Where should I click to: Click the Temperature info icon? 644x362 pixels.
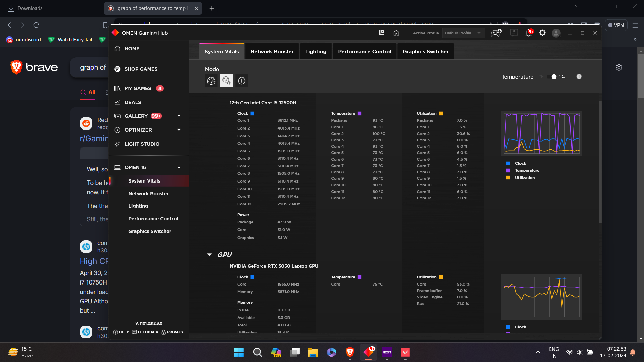(x=579, y=76)
